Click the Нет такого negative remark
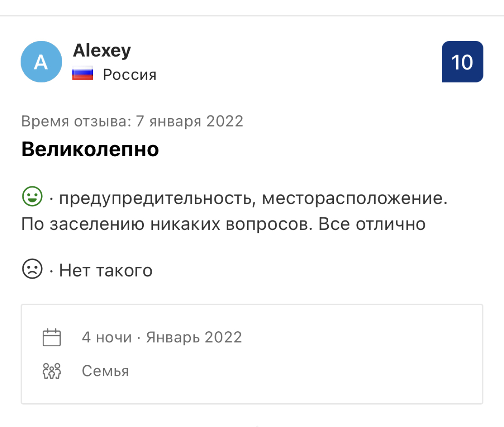The image size is (504, 427). (x=105, y=270)
